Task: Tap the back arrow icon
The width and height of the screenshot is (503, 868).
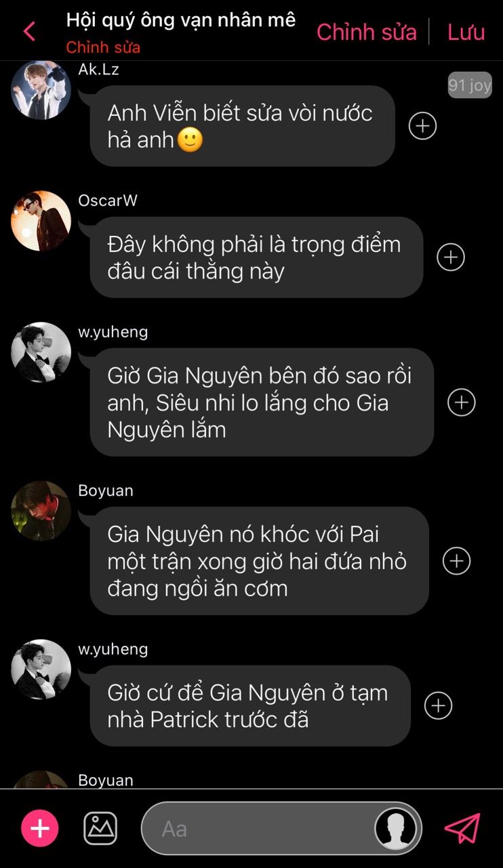Action: (29, 32)
